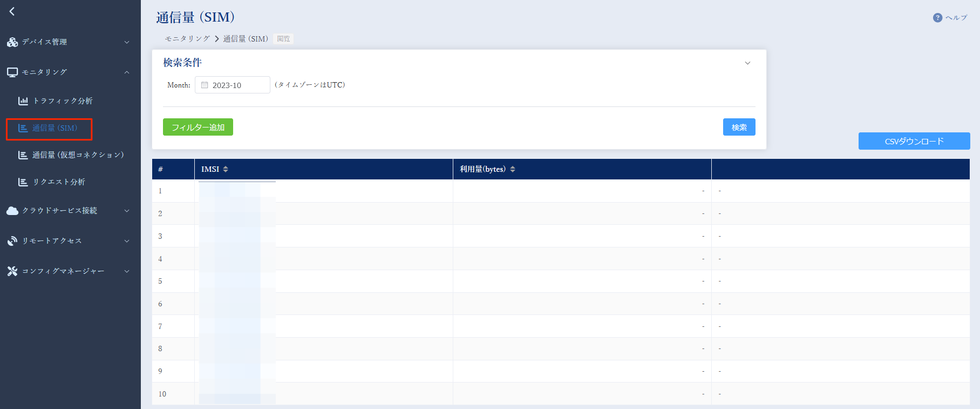Click the モニタリング monitor icon
Viewport: 980px width, 409px height.
(x=12, y=72)
